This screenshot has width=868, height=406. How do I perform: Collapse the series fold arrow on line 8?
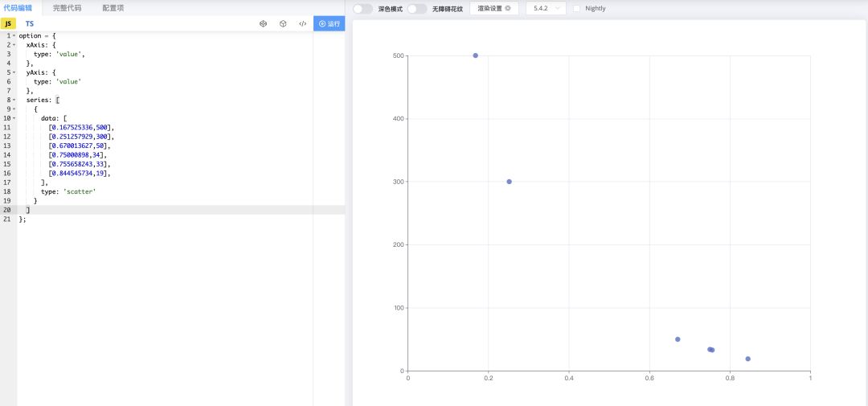pyautogui.click(x=14, y=100)
